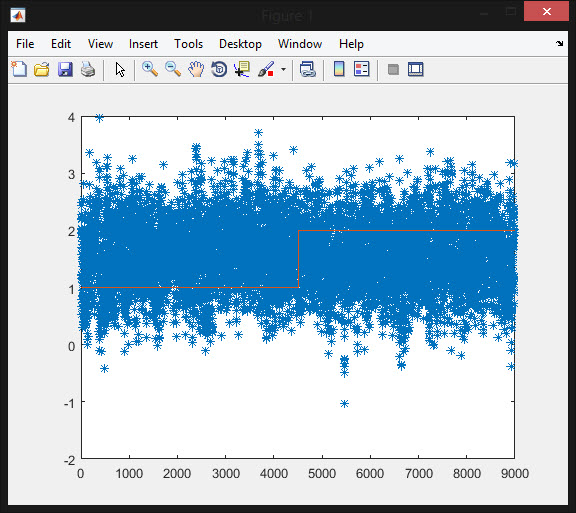
Task: Open the Tools menu
Action: [188, 44]
